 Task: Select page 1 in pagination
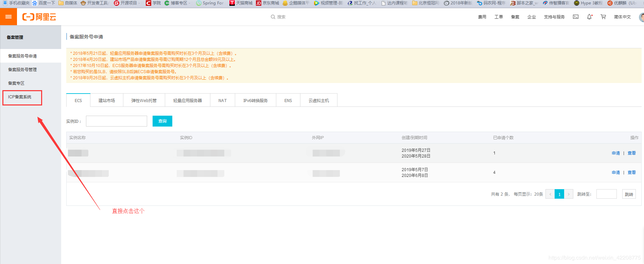[x=559, y=194]
